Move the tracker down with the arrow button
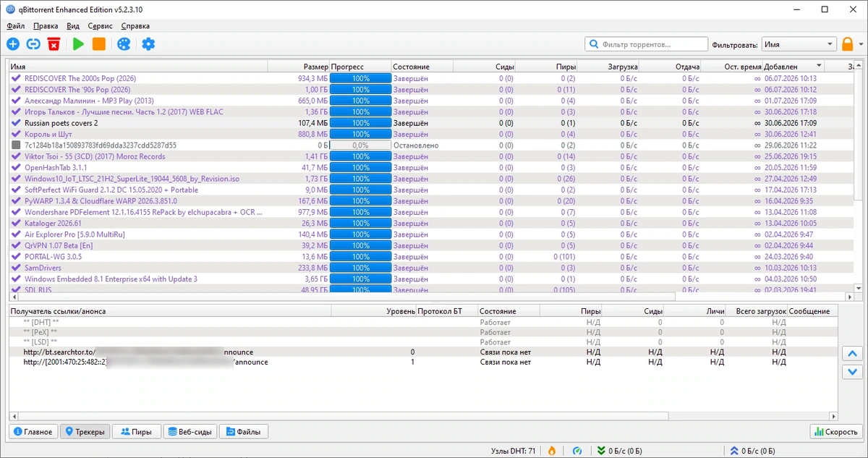 coord(854,371)
